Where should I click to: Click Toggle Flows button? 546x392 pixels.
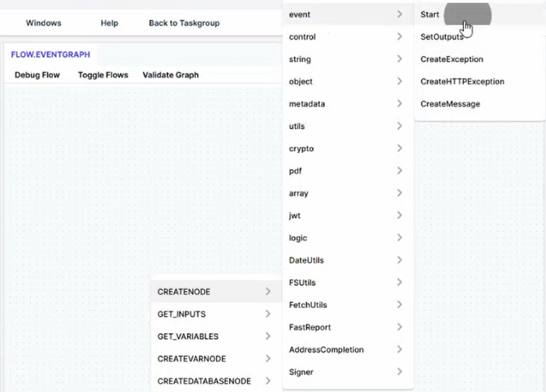click(103, 75)
